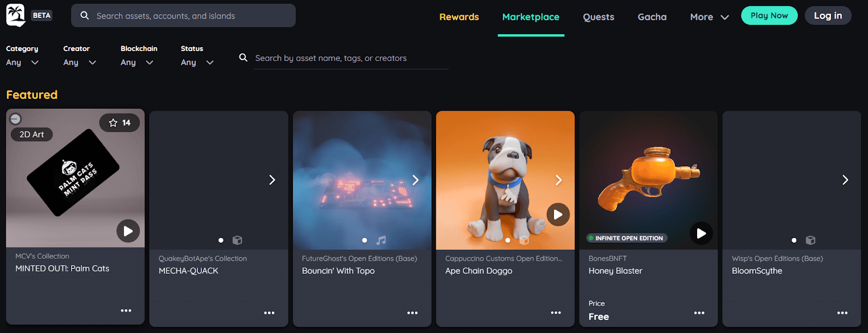This screenshot has width=868, height=333.
Task: Open three-dot menu on BloomScythe card
Action: click(842, 313)
